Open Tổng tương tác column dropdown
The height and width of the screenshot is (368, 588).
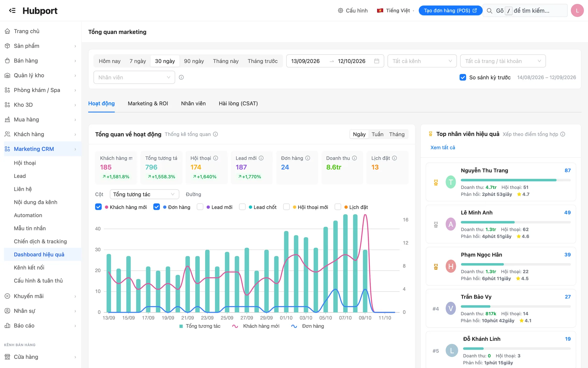click(144, 194)
